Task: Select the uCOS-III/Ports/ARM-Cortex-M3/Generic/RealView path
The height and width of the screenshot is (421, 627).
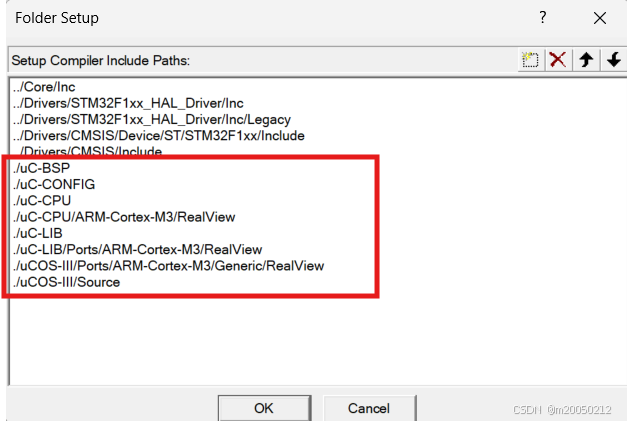Action: coord(168,266)
